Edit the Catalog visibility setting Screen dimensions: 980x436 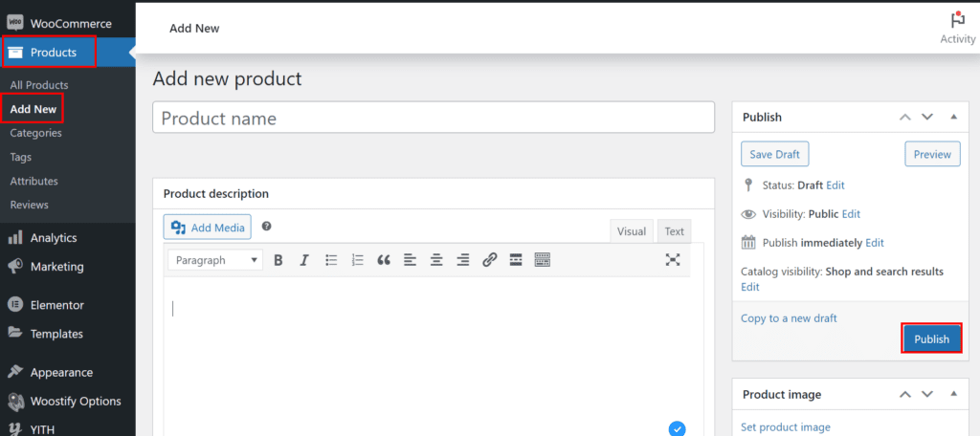(x=750, y=287)
